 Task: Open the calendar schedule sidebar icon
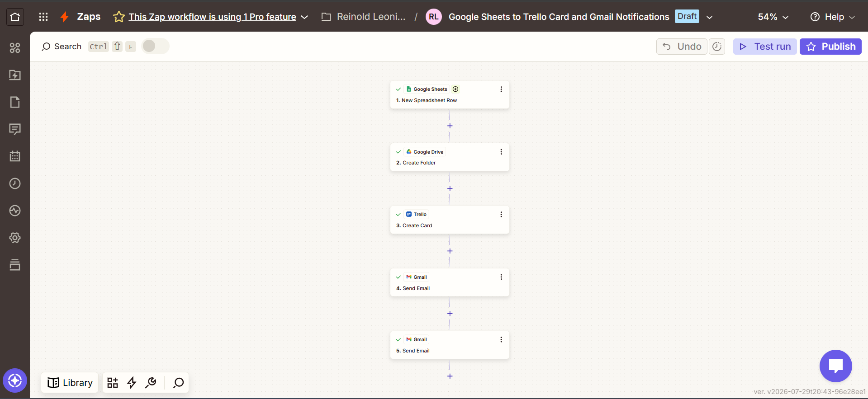pos(15,156)
